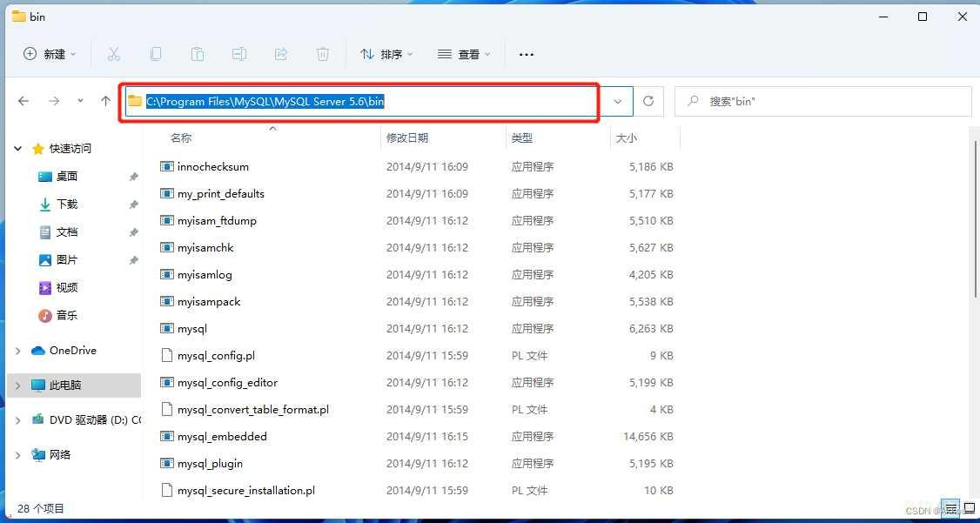Select the mysql_plugin file

pos(210,463)
